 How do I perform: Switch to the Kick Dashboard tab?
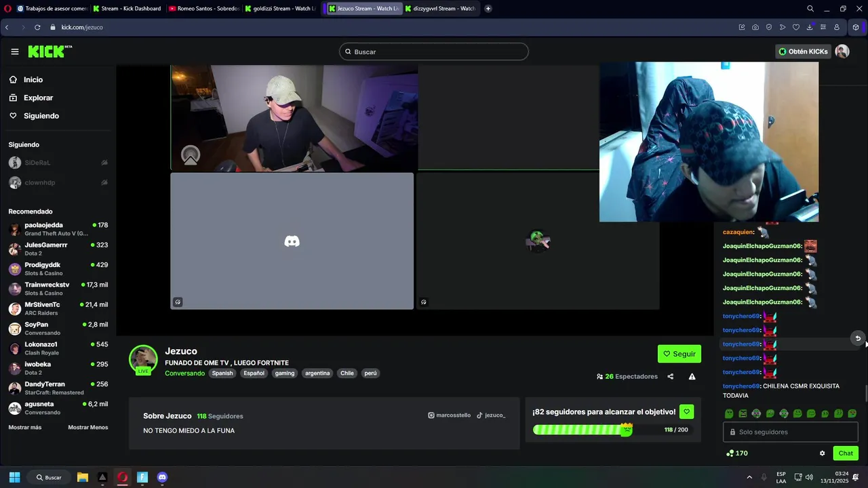pyautogui.click(x=127, y=9)
